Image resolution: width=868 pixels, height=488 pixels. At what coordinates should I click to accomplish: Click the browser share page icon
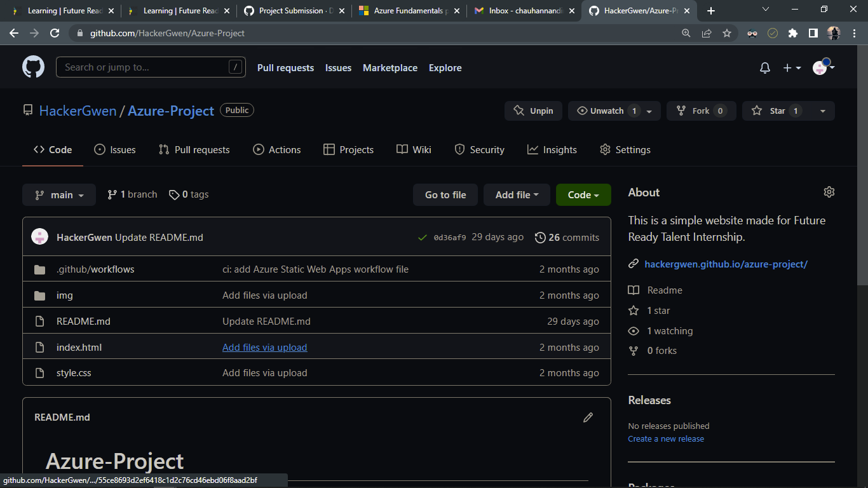(x=707, y=33)
